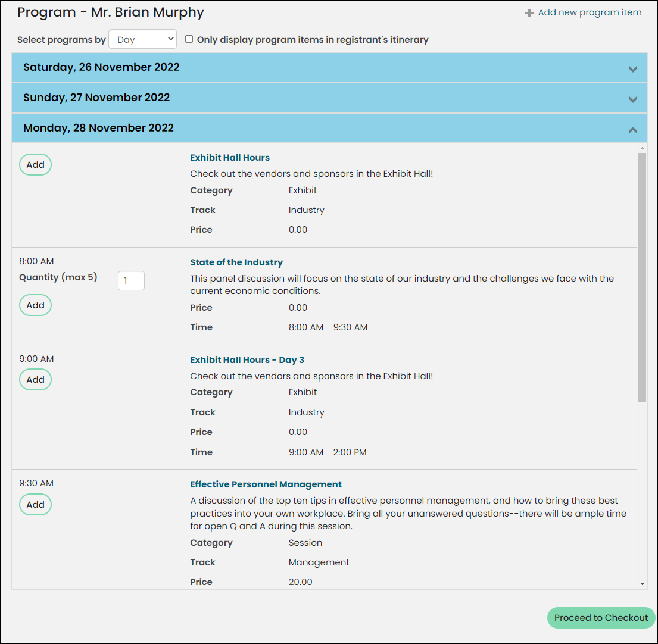Toggle Only display program items in itinerary checkbox
The width and height of the screenshot is (658, 644).
coord(189,39)
